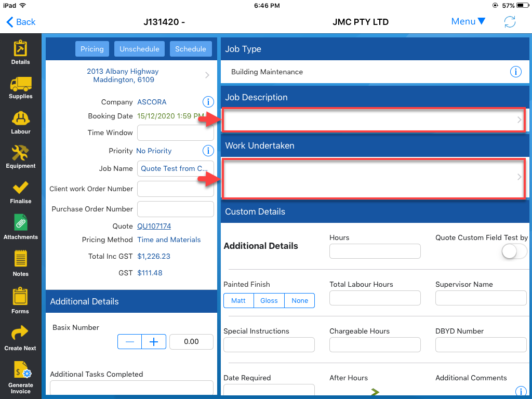This screenshot has width=532, height=399.
Task: Tap the Generate Invoice icon
Action: tap(21, 373)
